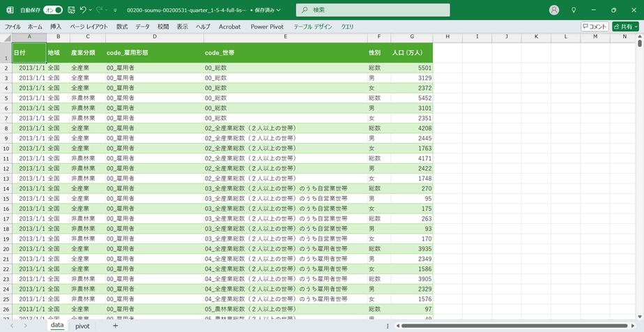The width and height of the screenshot is (644, 332).
Task: Click the 共有 share button
Action: click(625, 27)
